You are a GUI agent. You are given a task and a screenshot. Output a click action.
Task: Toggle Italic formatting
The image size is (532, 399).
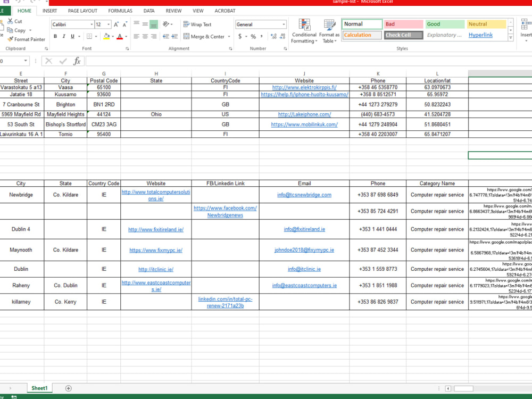64,36
